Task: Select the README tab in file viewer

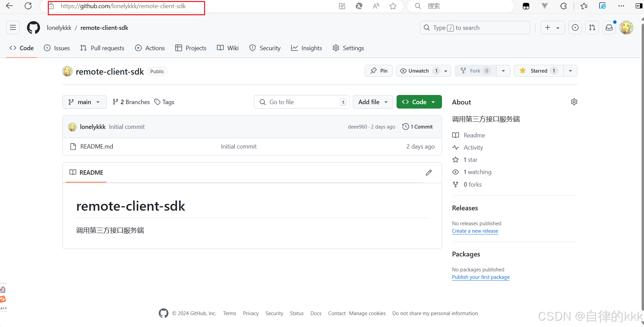Action: click(86, 172)
